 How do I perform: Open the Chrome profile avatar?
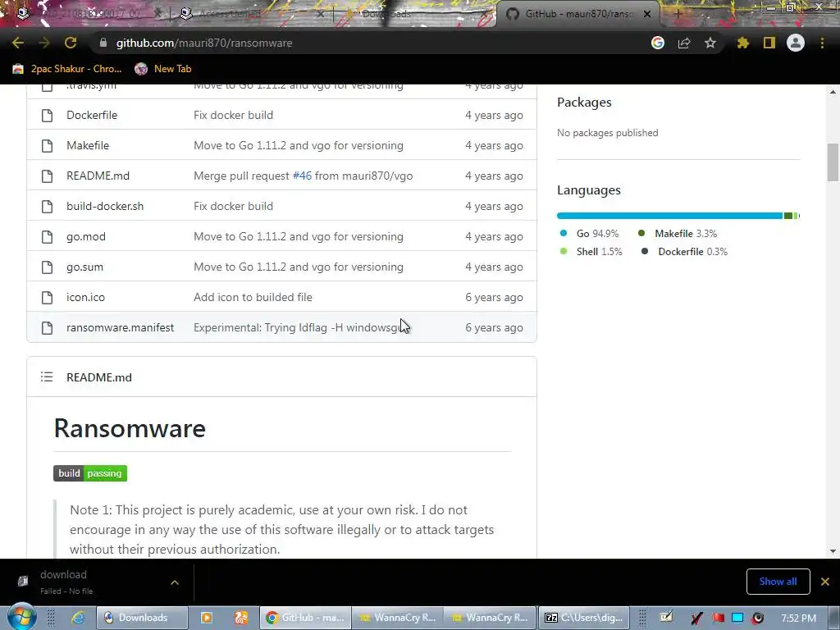click(x=796, y=43)
